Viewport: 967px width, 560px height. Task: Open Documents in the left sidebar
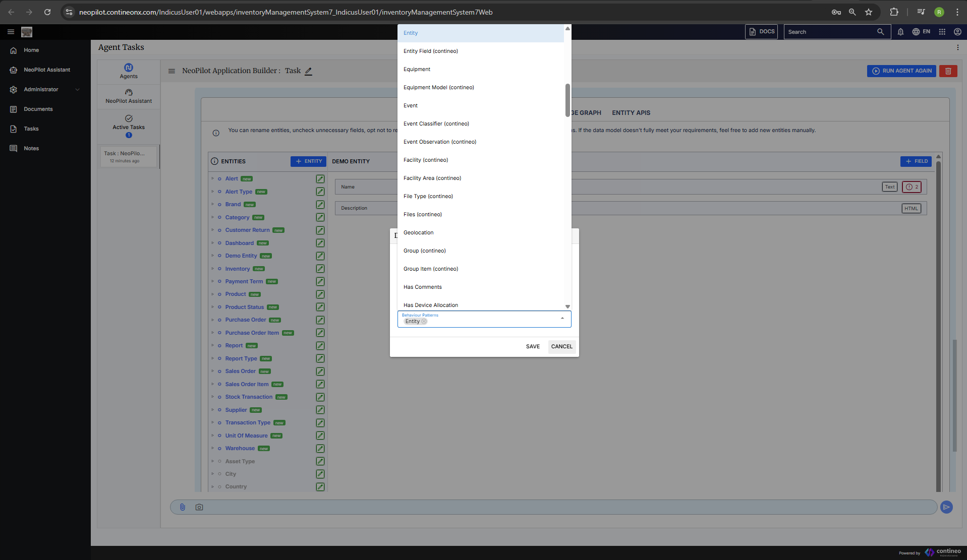click(x=38, y=109)
